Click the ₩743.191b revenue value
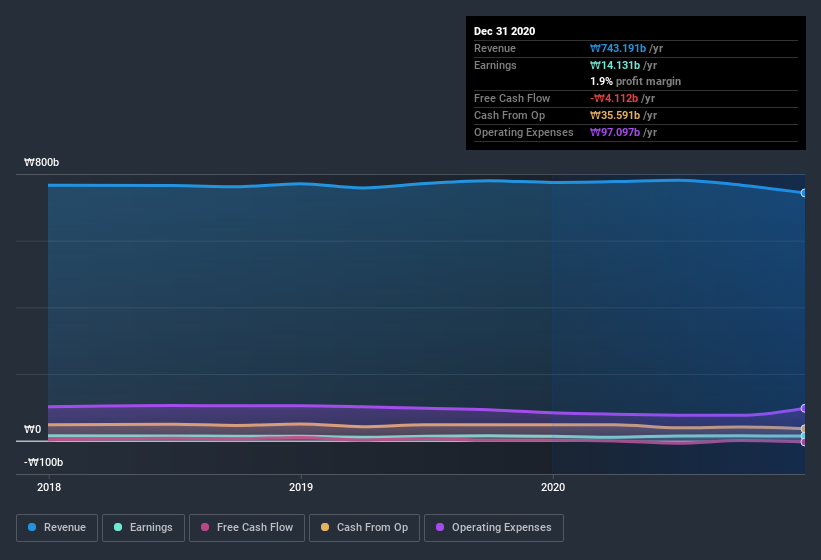The height and width of the screenshot is (560, 821). coord(618,48)
